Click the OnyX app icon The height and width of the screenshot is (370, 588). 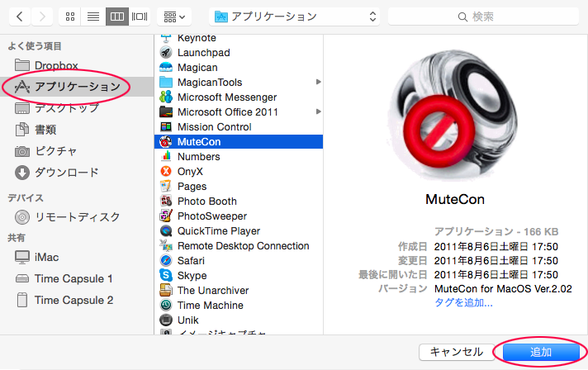click(x=166, y=171)
